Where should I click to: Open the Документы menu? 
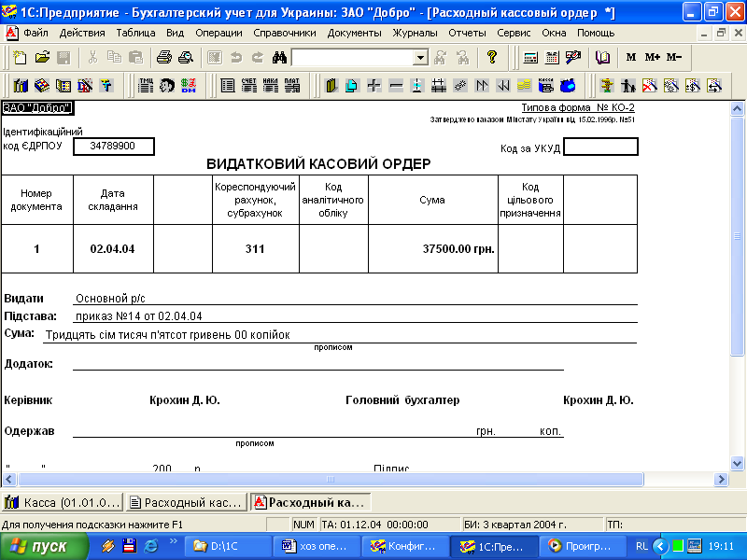pyautogui.click(x=355, y=34)
